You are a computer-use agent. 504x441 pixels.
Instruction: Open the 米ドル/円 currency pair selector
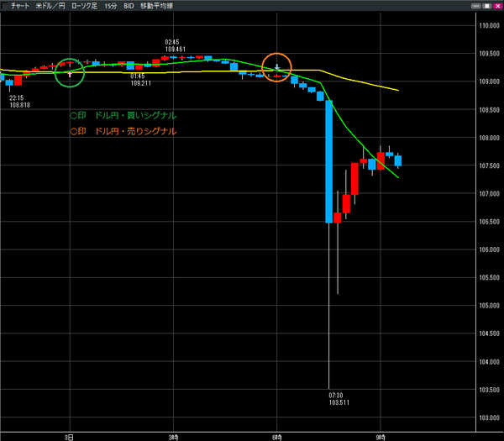(x=50, y=6)
